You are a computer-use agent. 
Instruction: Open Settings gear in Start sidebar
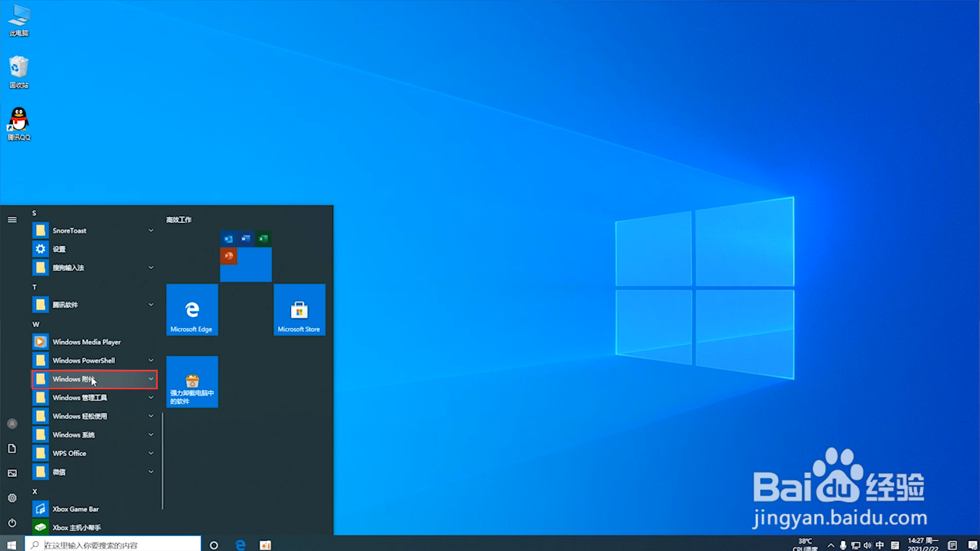coord(12,498)
